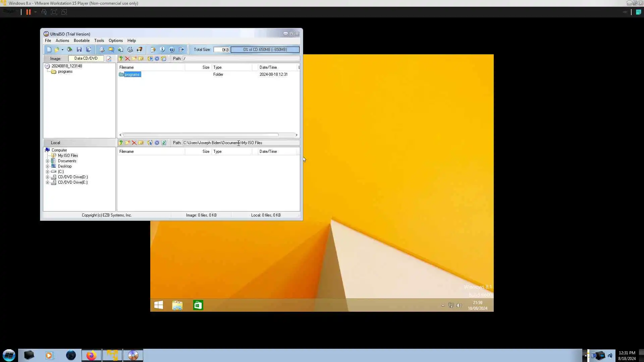Expand the Documents tree node
The height and width of the screenshot is (362, 644).
[47, 161]
